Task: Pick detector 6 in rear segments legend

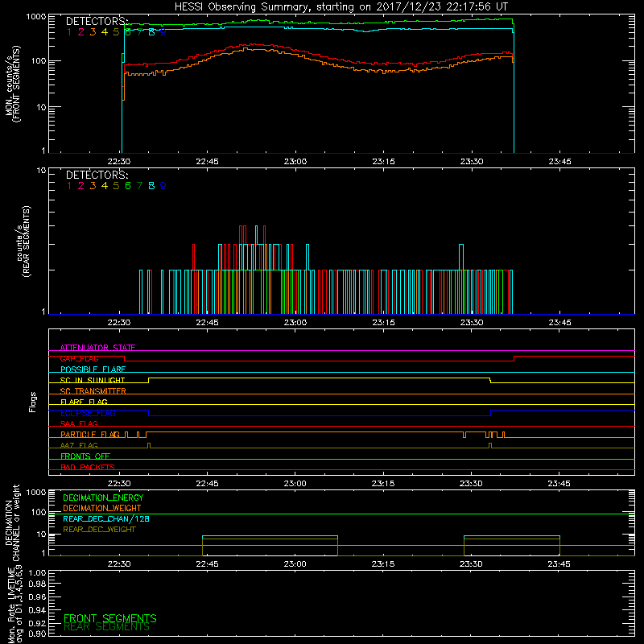Action: tap(128, 186)
